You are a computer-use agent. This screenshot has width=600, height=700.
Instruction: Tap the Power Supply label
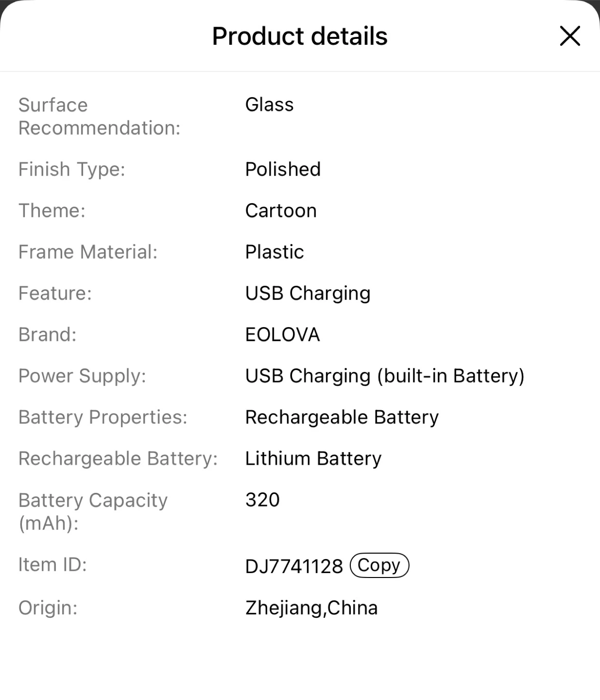coord(82,376)
